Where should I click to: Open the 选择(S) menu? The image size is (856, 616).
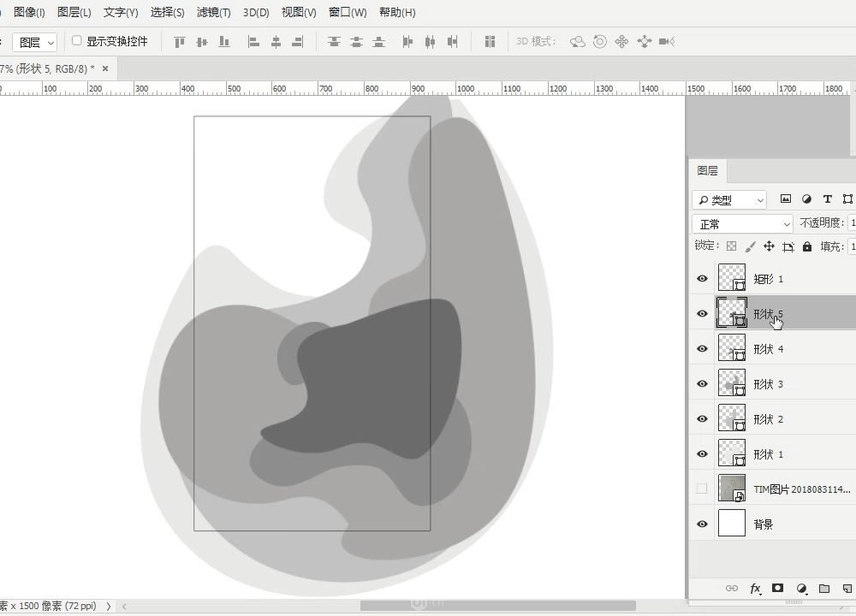(x=167, y=12)
